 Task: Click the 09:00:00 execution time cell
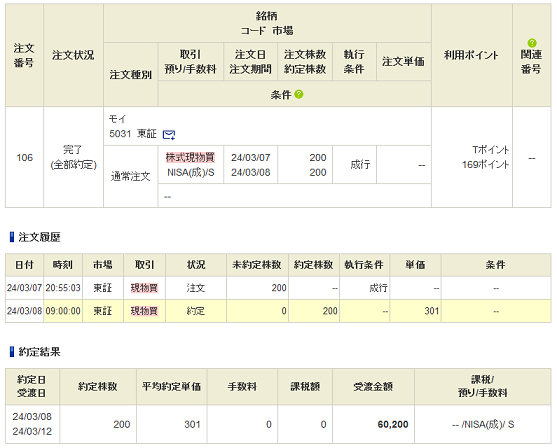(63, 311)
